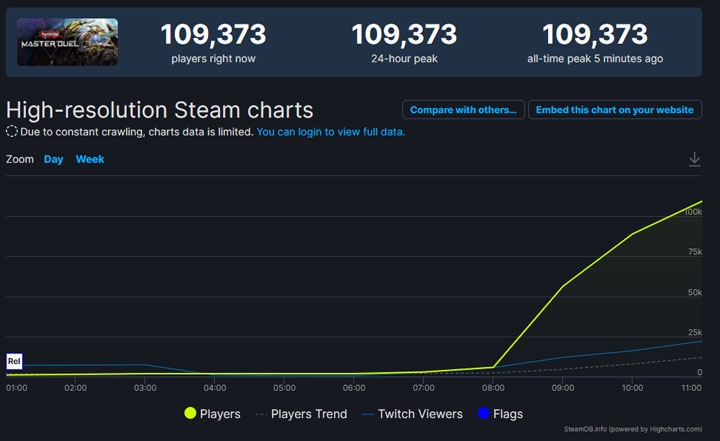Viewport: 720px width, 441px height.
Task: Click the 100k y-axis label
Action: coord(693,212)
